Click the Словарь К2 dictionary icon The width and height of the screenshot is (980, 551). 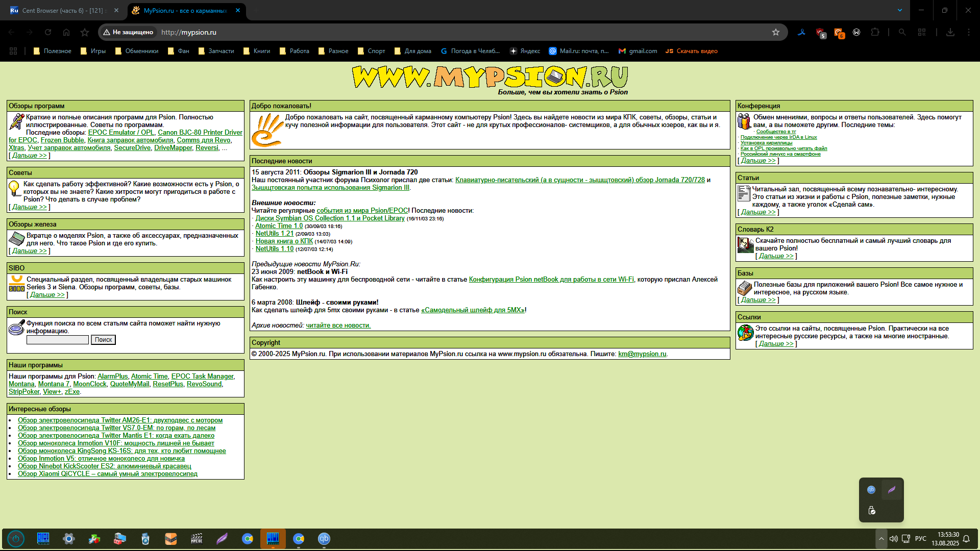746,245
